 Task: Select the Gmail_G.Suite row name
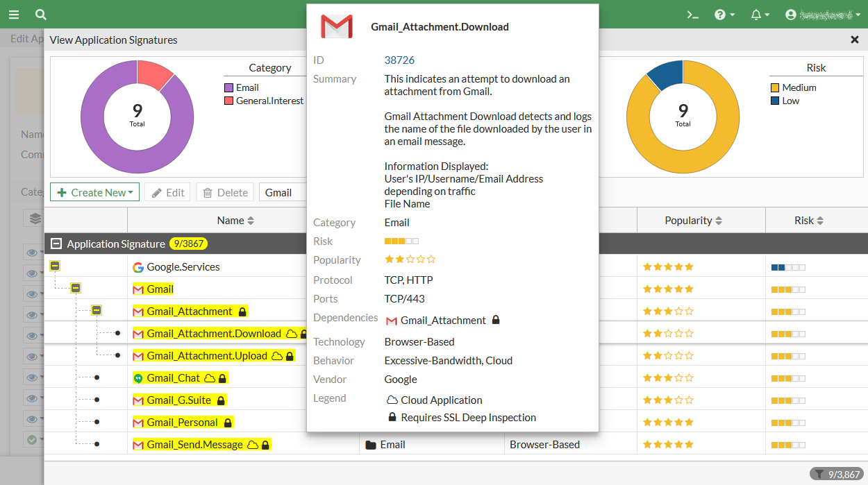(x=179, y=400)
